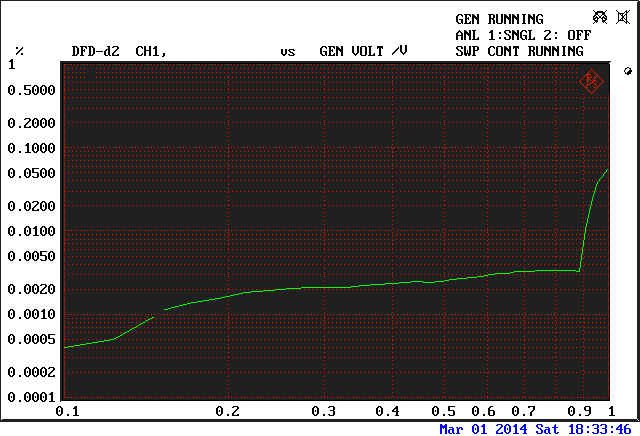Click the 0.0100 Y-axis value
This screenshot has height=436, width=640.
tap(31, 231)
